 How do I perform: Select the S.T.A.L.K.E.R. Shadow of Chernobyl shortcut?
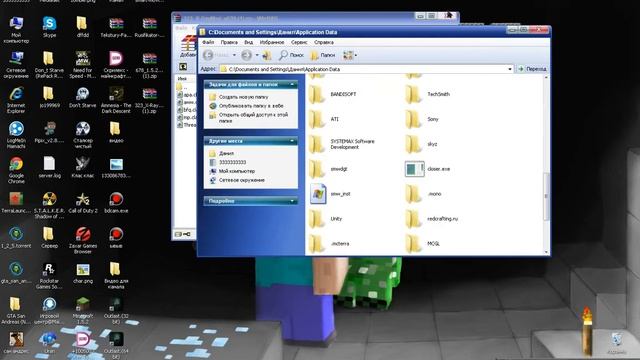[49, 205]
